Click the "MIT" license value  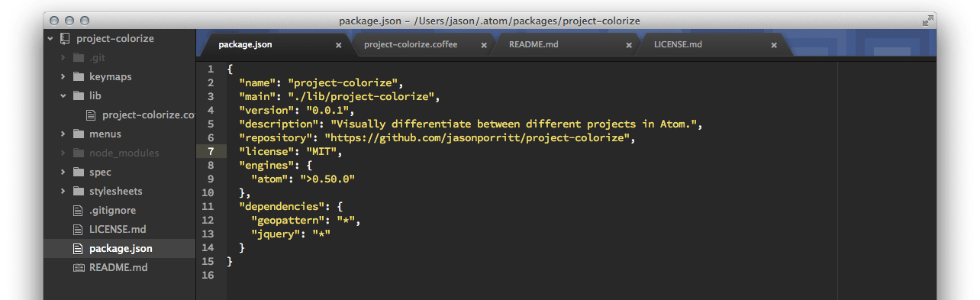(321, 151)
